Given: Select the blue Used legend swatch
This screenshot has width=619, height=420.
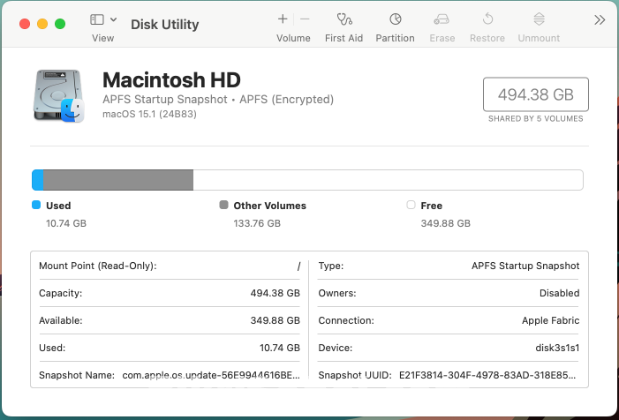Looking at the screenshot, I should point(36,205).
